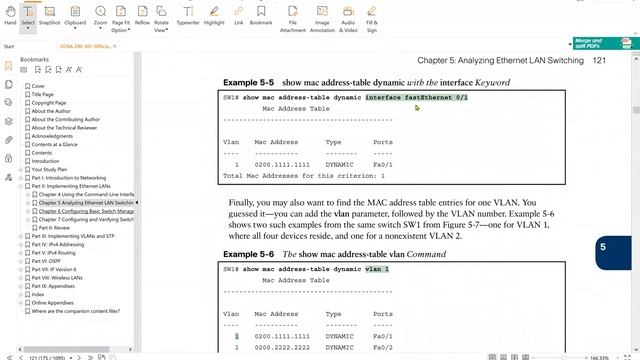640x360 pixels.
Task: Open the Layers panel in sidebar
Action: 8,121
